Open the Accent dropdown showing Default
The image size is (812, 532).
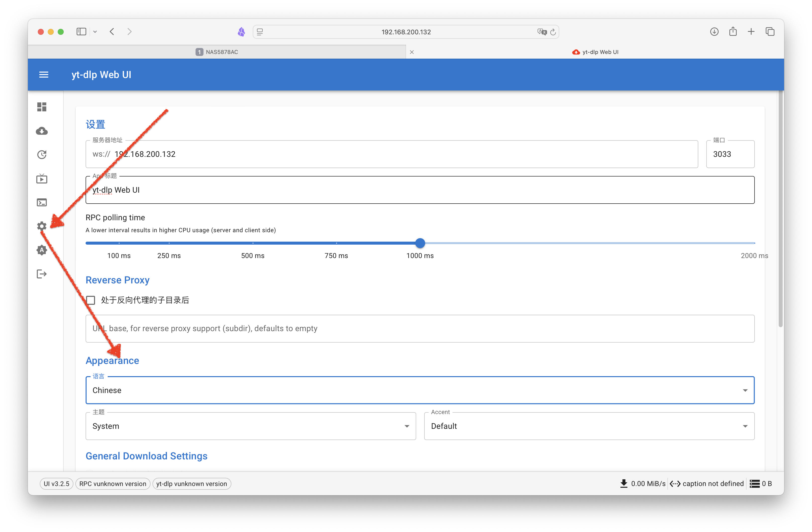pyautogui.click(x=589, y=426)
